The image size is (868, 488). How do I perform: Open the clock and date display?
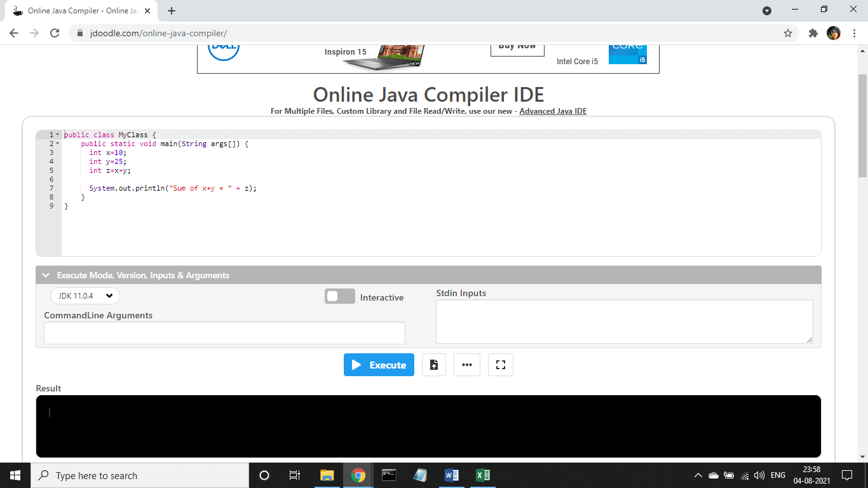point(811,475)
